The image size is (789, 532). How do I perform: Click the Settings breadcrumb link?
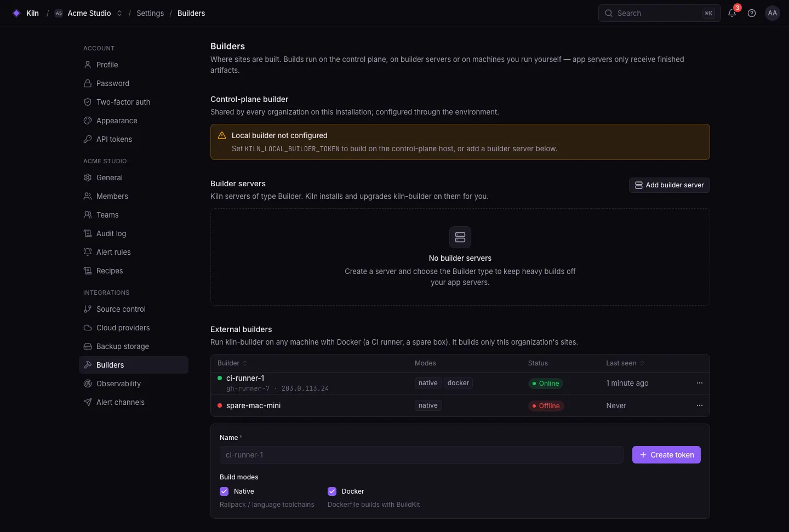150,13
